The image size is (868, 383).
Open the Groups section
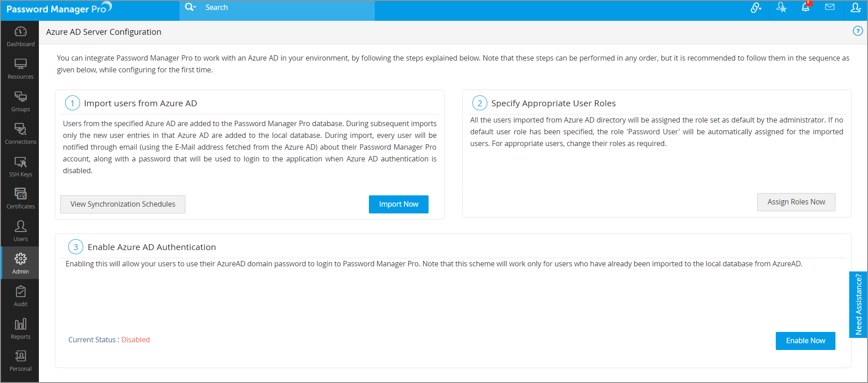coord(20,102)
